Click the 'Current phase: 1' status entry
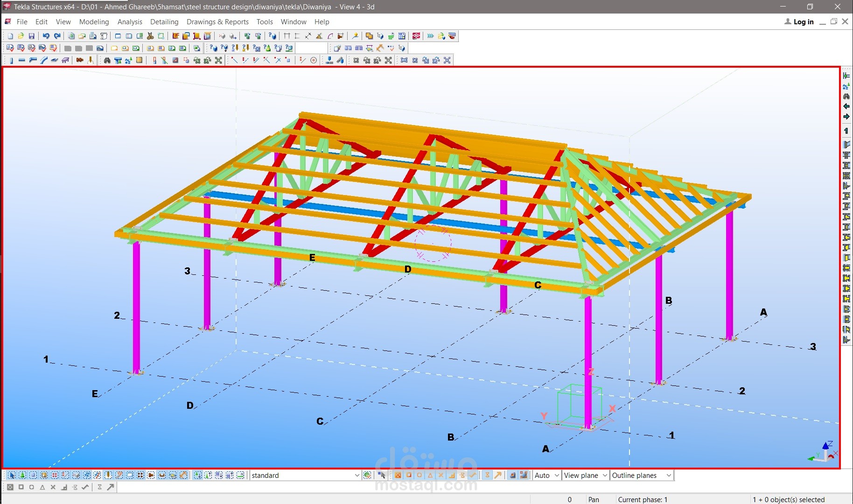Image resolution: width=853 pixels, height=504 pixels. coord(643,499)
